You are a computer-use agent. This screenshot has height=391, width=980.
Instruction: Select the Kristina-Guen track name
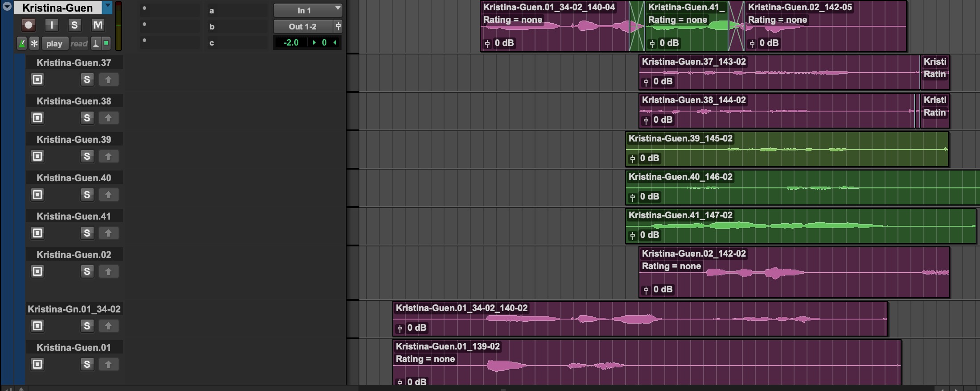point(58,8)
